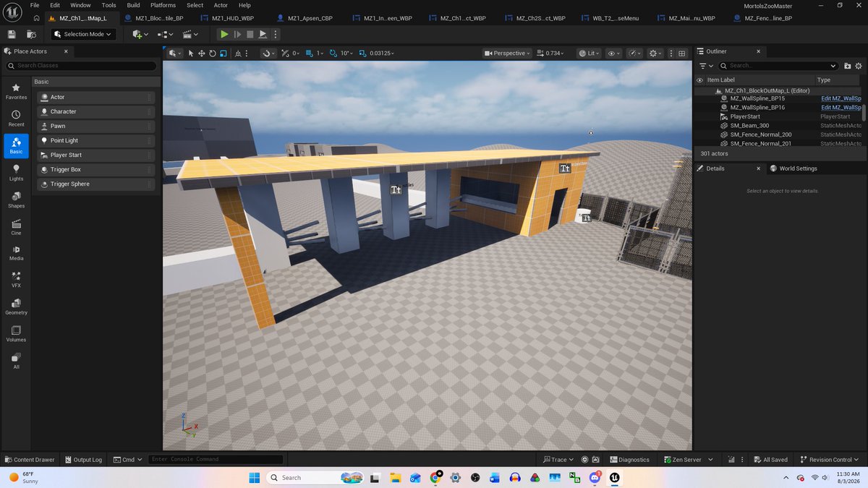Viewport: 868px width, 488px height.
Task: Open the Show flags eye dropdown
Action: [x=613, y=53]
